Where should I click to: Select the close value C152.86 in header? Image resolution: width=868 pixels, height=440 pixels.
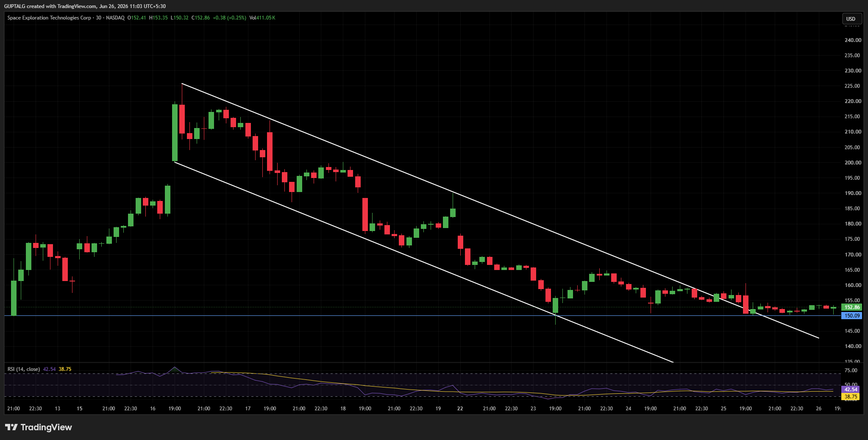pyautogui.click(x=200, y=18)
